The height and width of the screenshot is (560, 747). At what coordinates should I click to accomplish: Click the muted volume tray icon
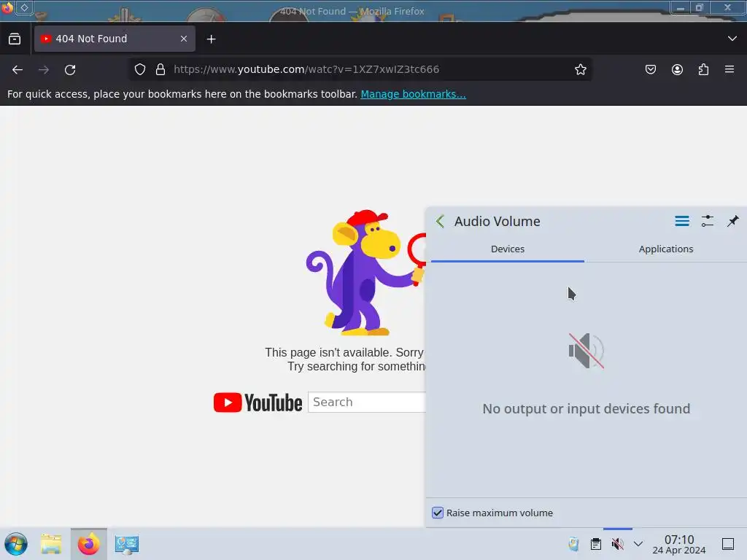coord(617,544)
